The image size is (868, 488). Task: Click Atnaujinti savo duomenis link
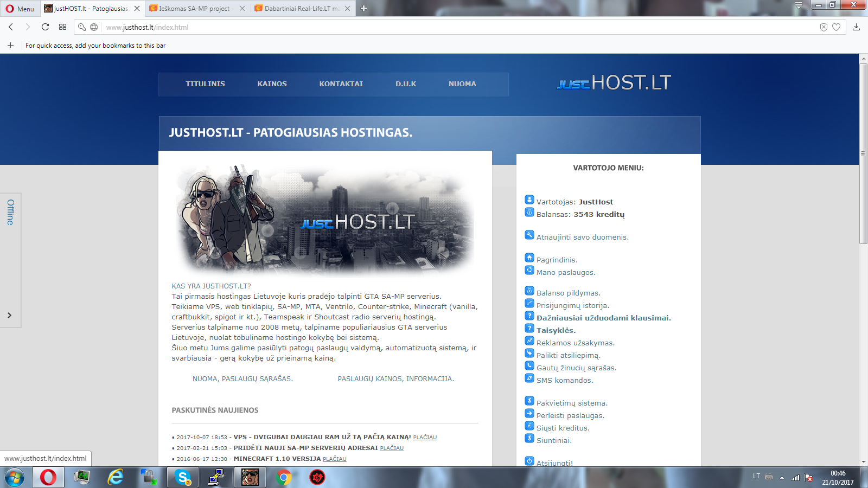pyautogui.click(x=583, y=237)
